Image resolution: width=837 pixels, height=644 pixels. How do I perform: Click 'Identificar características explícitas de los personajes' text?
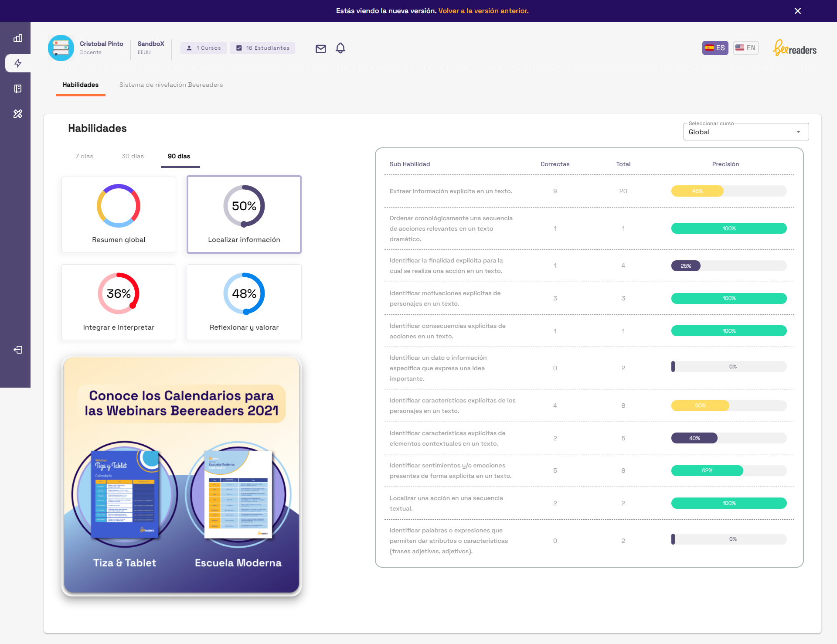pyautogui.click(x=453, y=405)
